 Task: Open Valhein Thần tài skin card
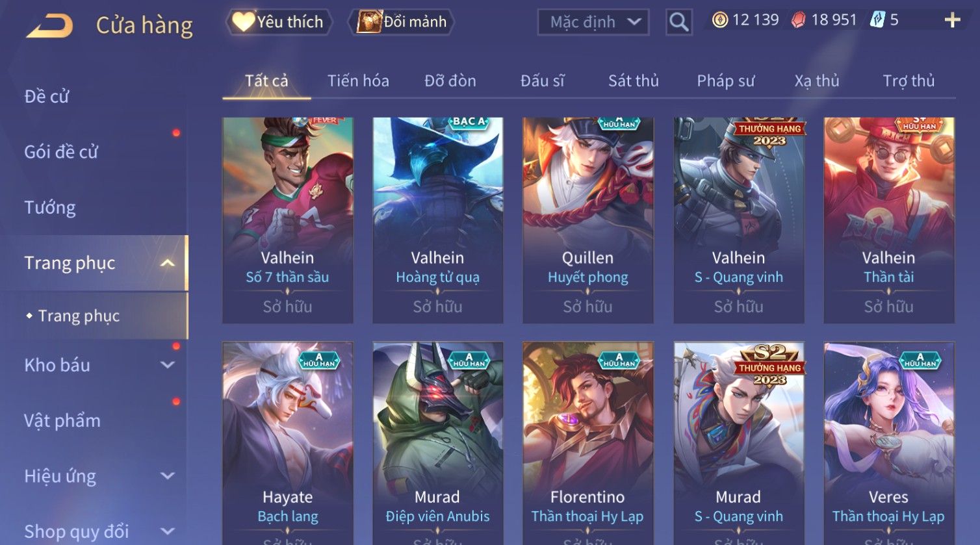888,220
